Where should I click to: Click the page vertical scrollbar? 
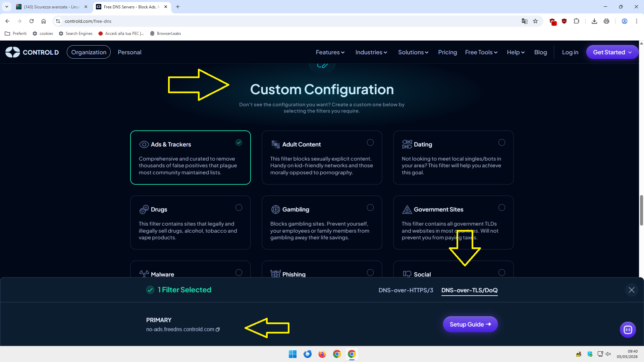[641, 210]
